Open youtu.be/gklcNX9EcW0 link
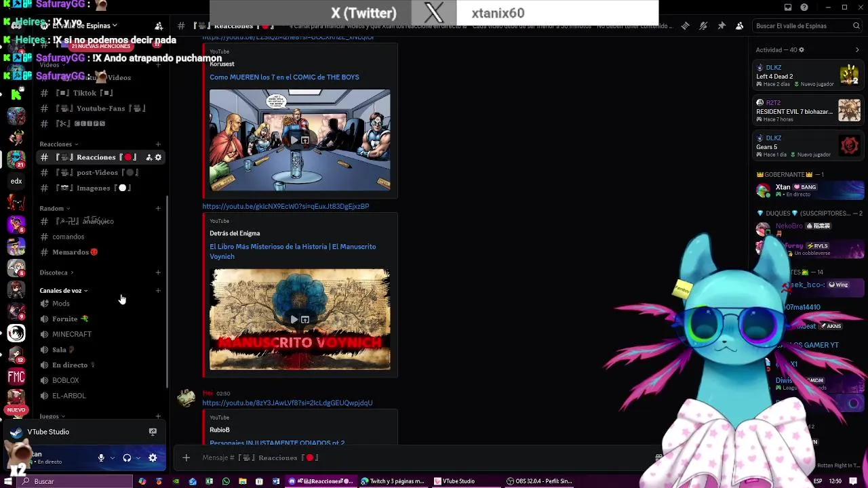Image resolution: width=868 pixels, height=488 pixels. click(285, 206)
